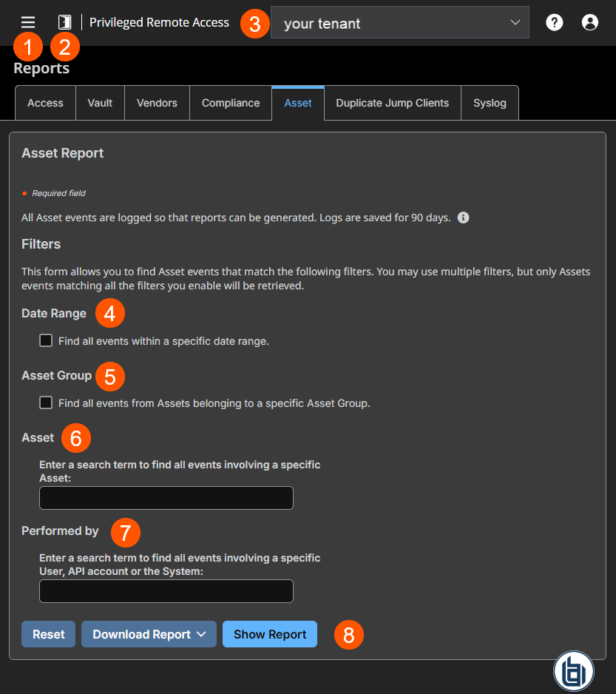Open the BeyondTrust support widget in bottom corner
The width and height of the screenshot is (616, 694).
573,670
